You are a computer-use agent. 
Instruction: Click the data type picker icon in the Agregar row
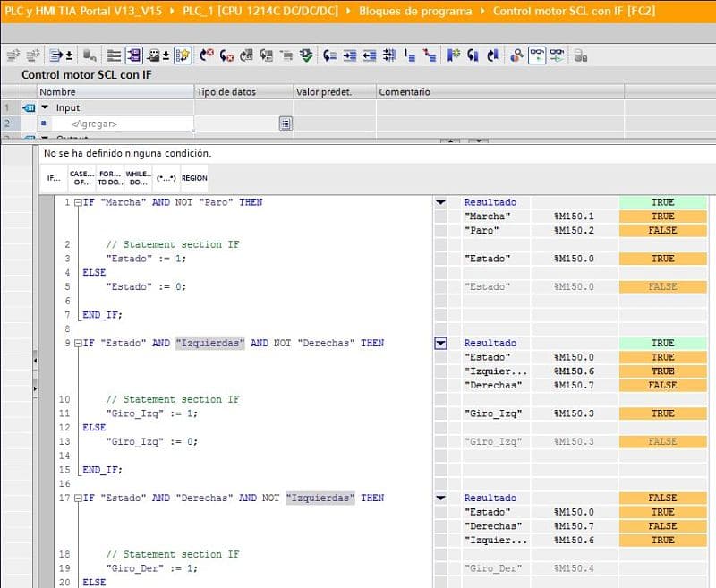click(x=286, y=124)
